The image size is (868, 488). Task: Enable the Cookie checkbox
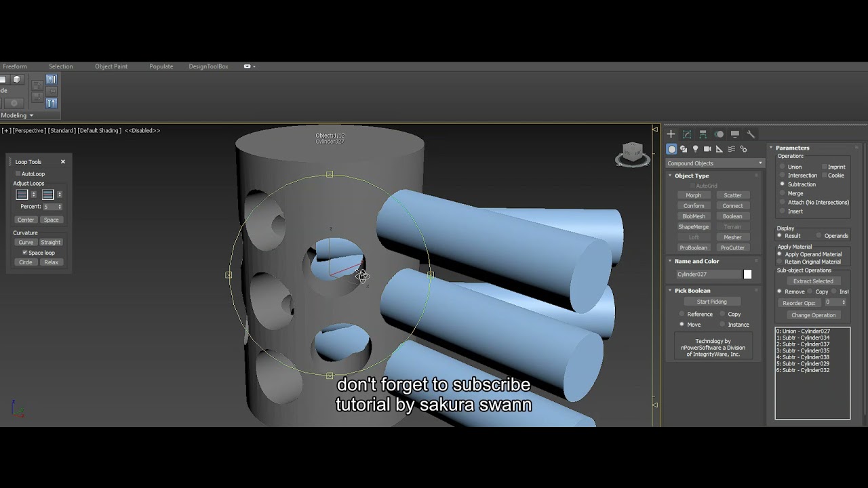(x=825, y=176)
